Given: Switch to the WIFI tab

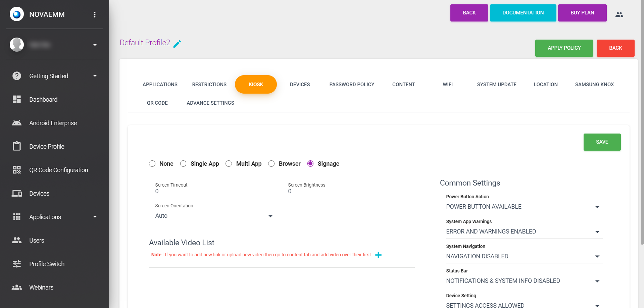Looking at the screenshot, I should (448, 85).
